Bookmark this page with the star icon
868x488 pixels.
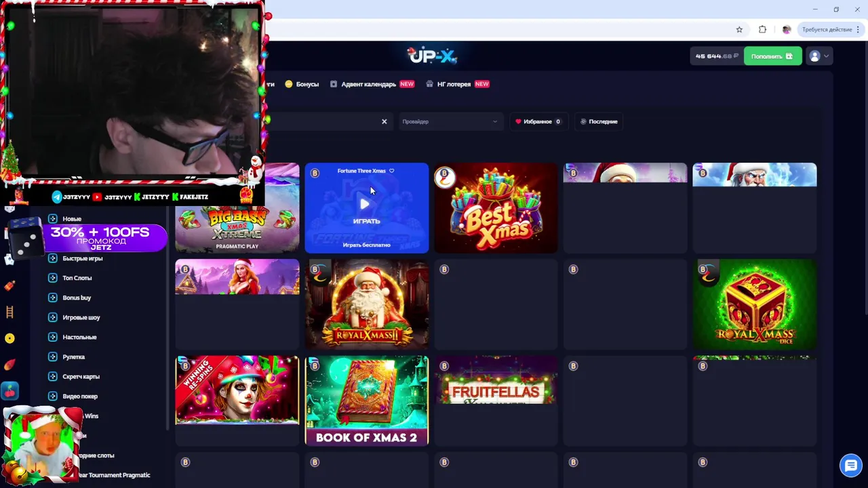(x=739, y=29)
